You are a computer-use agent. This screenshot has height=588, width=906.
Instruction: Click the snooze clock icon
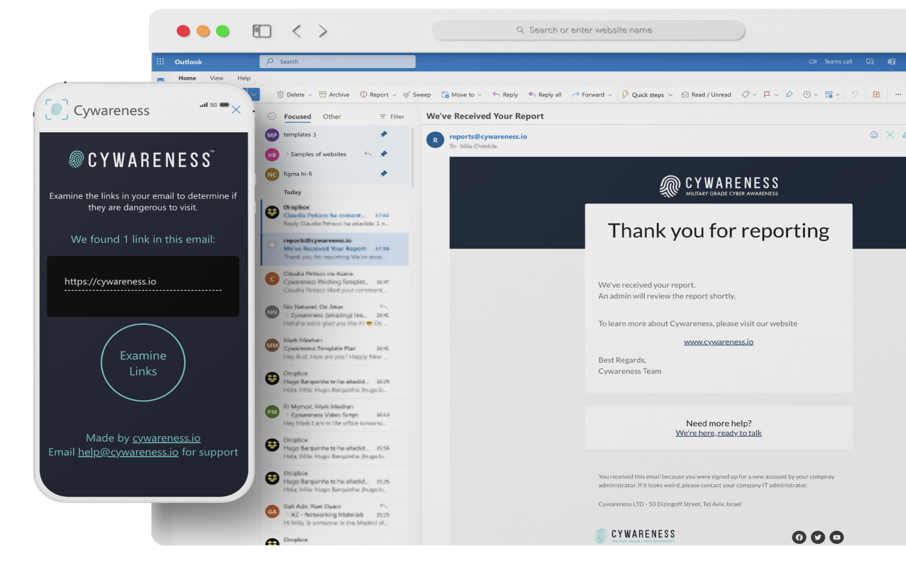[x=807, y=95]
